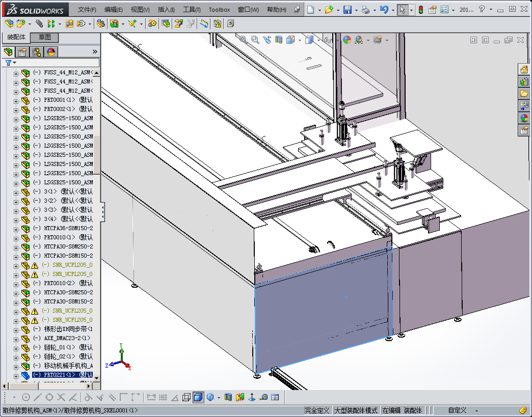
Task: Click the Zoom to Fit magnifier icon
Action: pyautogui.click(x=243, y=40)
